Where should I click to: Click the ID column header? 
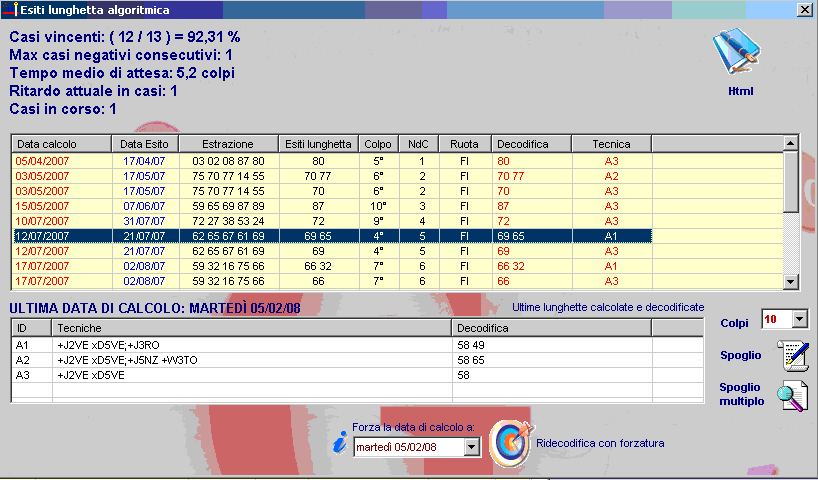click(31, 328)
